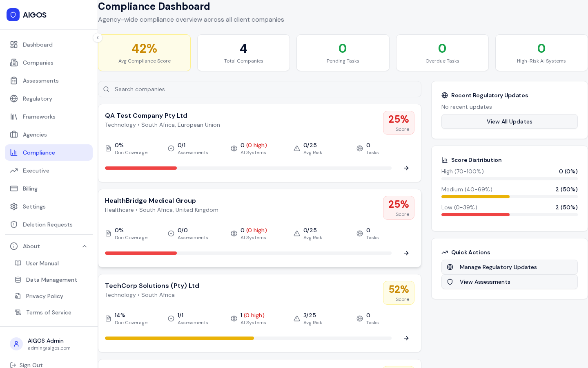Click HealthBridge Avg Risk warning icon
Viewport: 588px width, 368px height.
pos(297,233)
